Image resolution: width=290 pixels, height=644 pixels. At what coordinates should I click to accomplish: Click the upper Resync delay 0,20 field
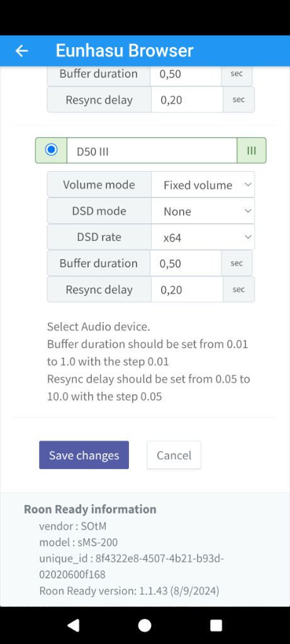[187, 100]
